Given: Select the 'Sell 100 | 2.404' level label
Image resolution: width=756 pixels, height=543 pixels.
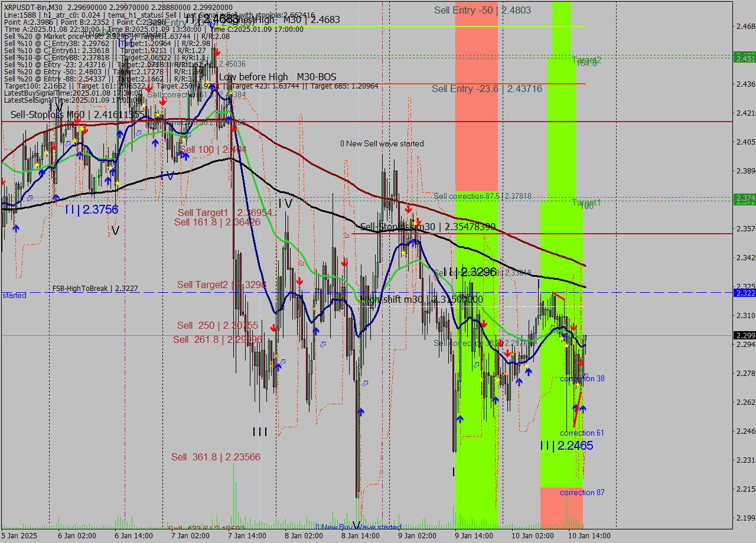Looking at the screenshot, I should [213, 149].
